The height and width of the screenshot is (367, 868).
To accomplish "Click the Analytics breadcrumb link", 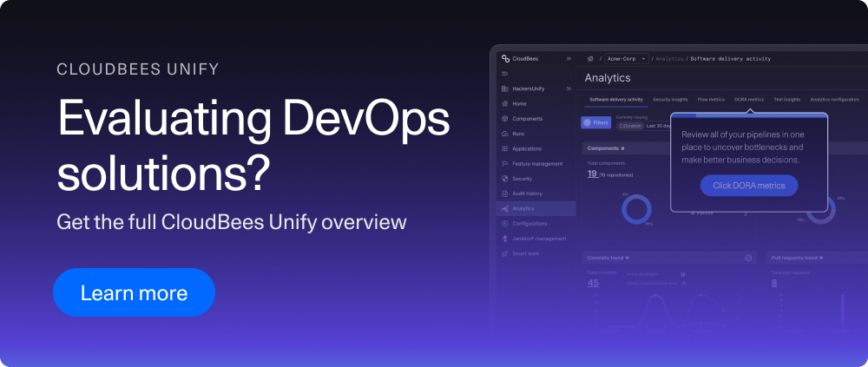I will (669, 59).
